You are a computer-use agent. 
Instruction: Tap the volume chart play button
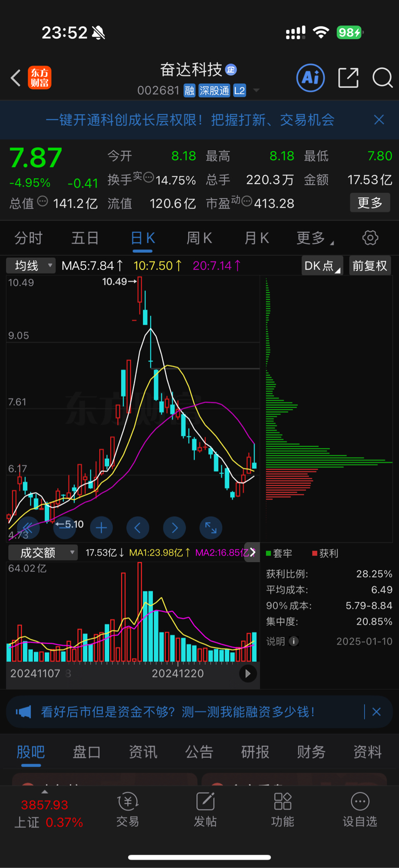(248, 674)
